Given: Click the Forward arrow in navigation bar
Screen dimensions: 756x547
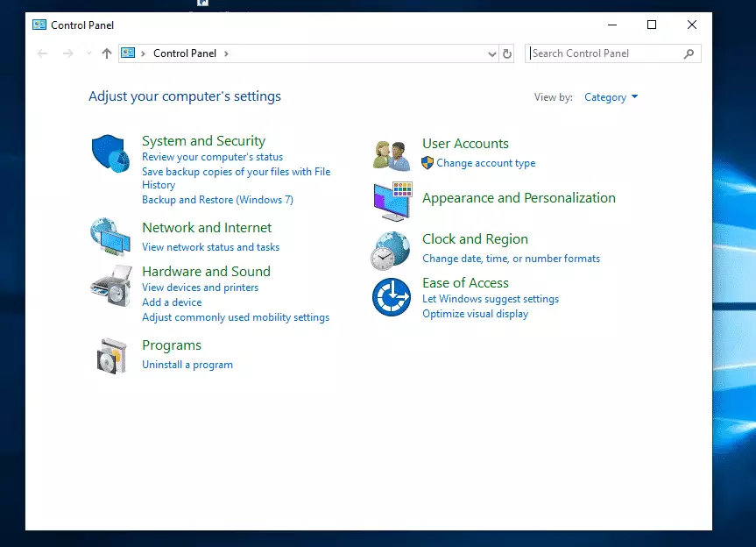Looking at the screenshot, I should point(68,53).
